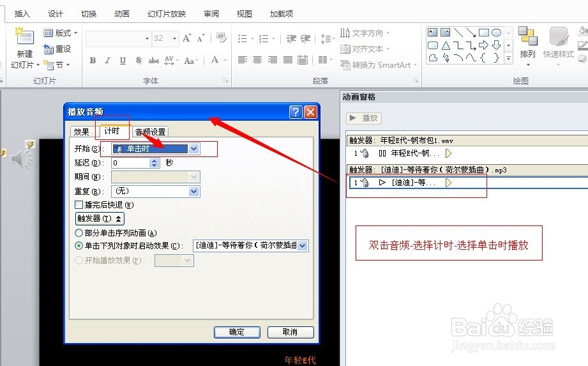Select the Oval shape
This screenshot has width=588, height=366.
[497, 33]
